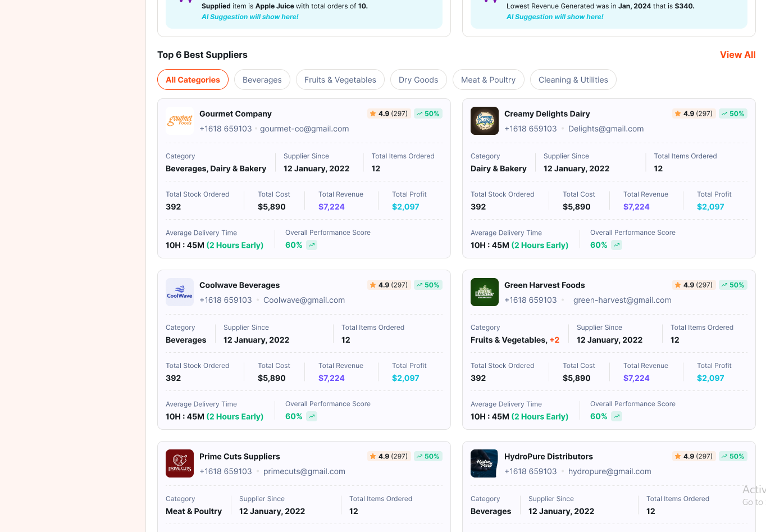Screen dimensions: 766x532
Task: Open the HydroPure Distributors supplier name
Action: pos(548,456)
